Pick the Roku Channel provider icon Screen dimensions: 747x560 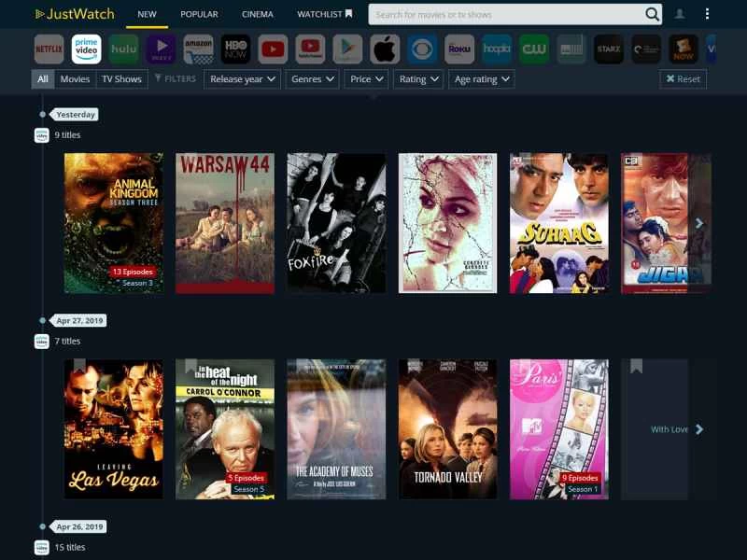coord(459,49)
